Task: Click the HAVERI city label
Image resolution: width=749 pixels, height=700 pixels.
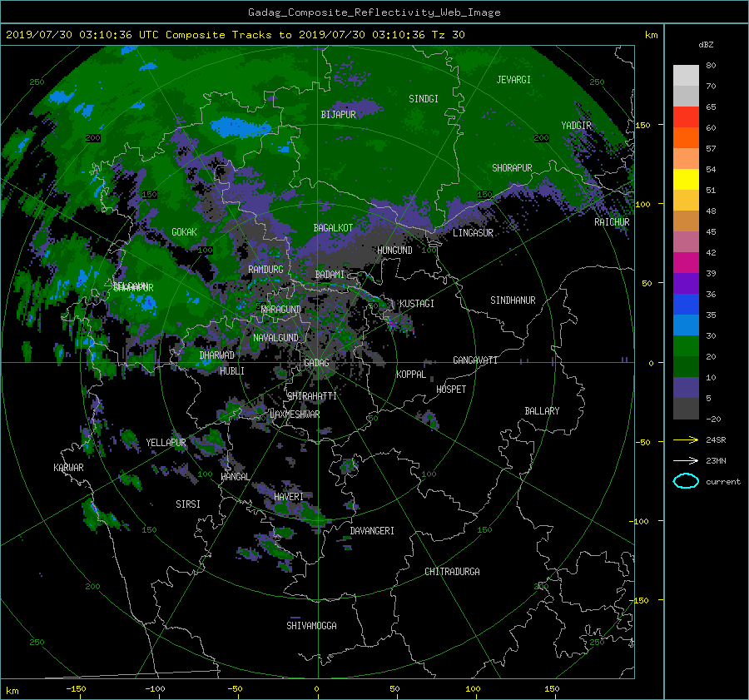Action: point(289,497)
